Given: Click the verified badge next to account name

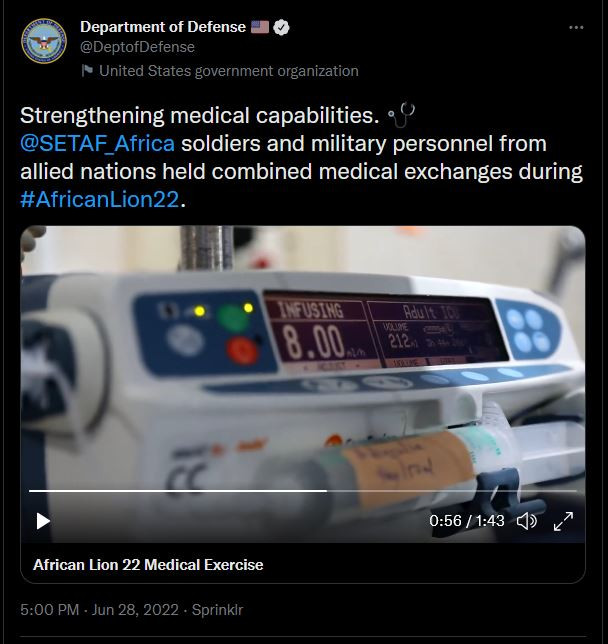Looking at the screenshot, I should pyautogui.click(x=282, y=27).
